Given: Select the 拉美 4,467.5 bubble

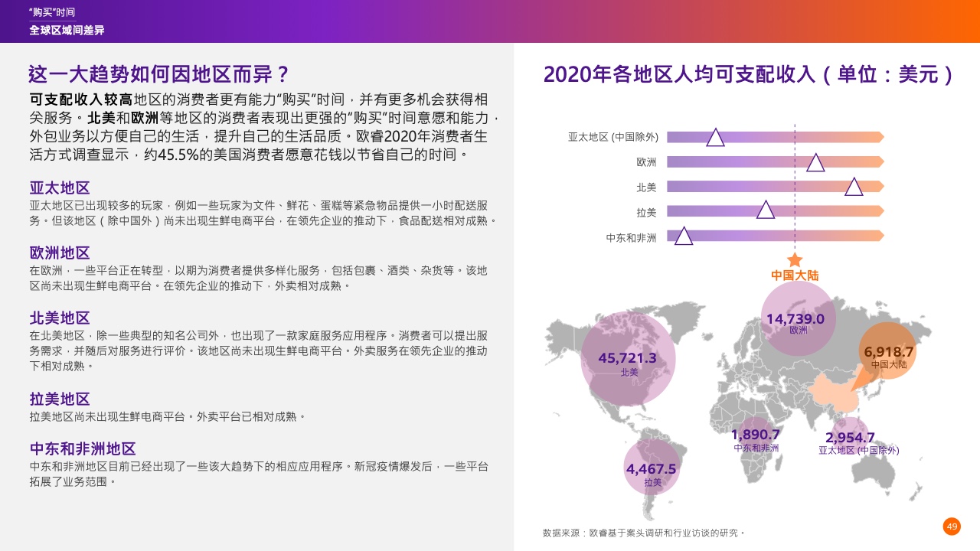Looking at the screenshot, I should 652,467.
